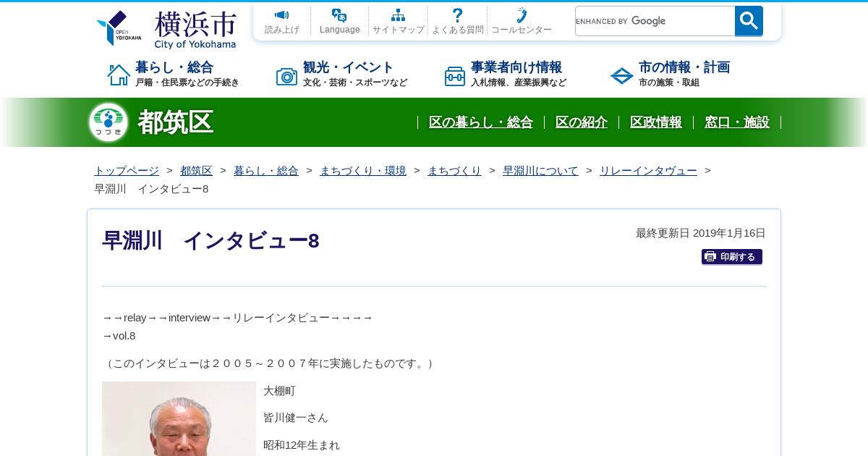Image resolution: width=868 pixels, height=456 pixels.
Task: Click the name 皆川健一さん
Action: (296, 418)
